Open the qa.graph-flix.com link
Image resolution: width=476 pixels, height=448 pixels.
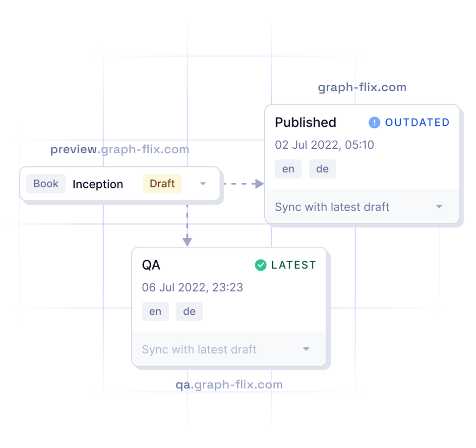(x=229, y=385)
